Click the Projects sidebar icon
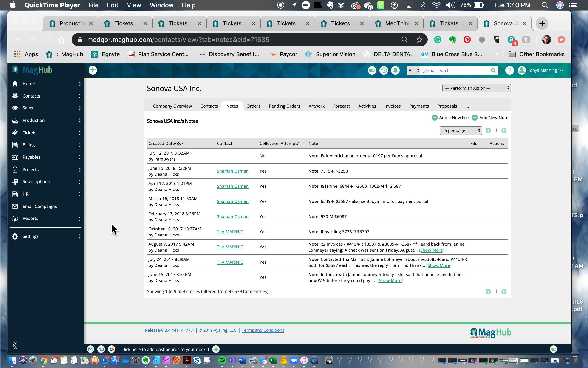Screen dimensions: 588x368 [x=15, y=170]
